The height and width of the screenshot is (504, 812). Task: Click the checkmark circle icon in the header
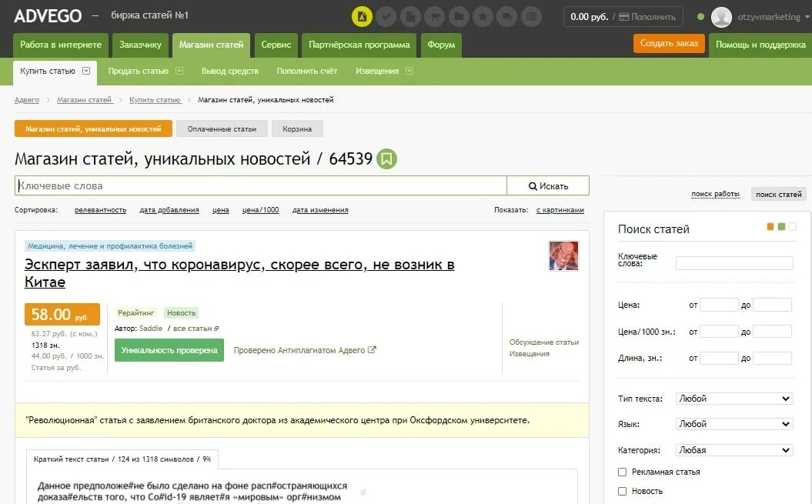pyautogui.click(x=386, y=17)
